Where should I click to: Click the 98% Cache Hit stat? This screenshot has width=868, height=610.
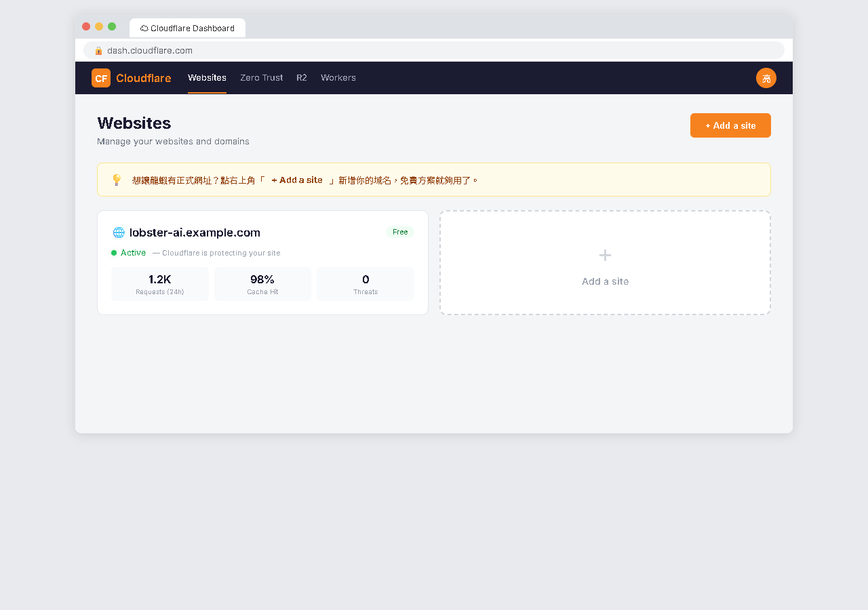click(x=262, y=283)
